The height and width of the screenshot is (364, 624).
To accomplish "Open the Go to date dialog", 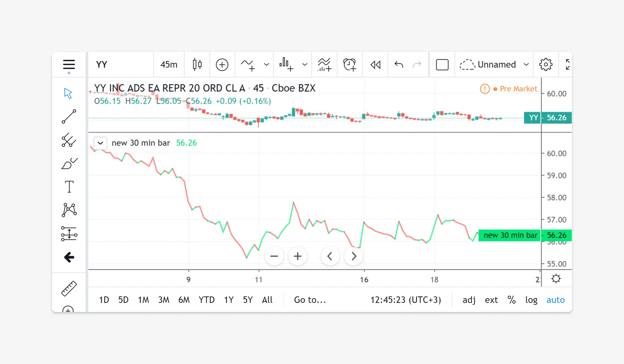I will (x=310, y=300).
